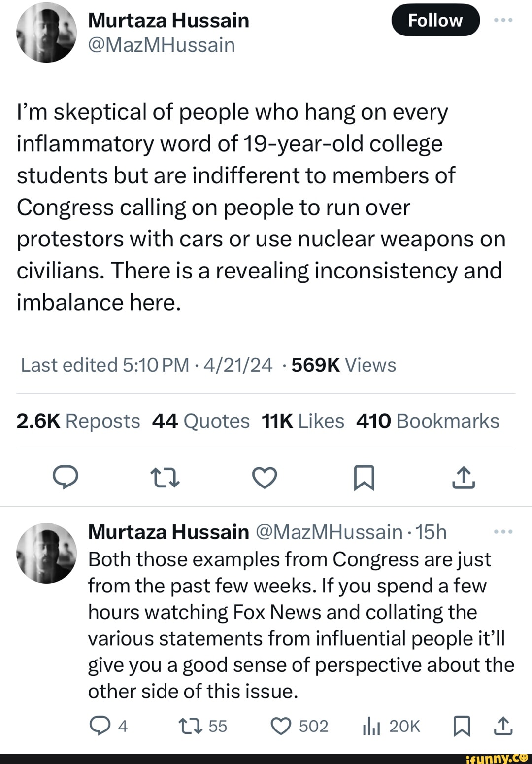Viewport: 532px width, 764px height.
Task: Repost the main tweet
Action: coord(165,478)
